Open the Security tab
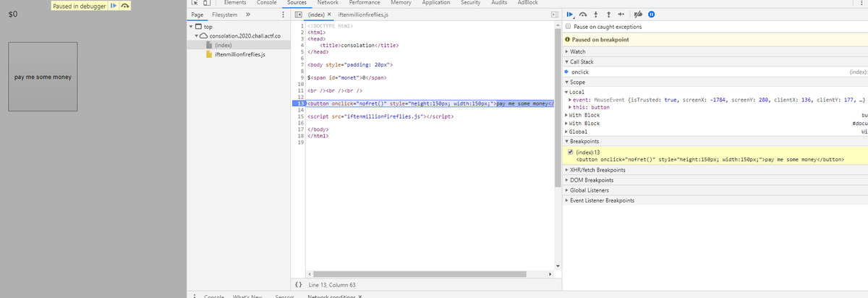This screenshot has height=298, width=868. tap(472, 3)
